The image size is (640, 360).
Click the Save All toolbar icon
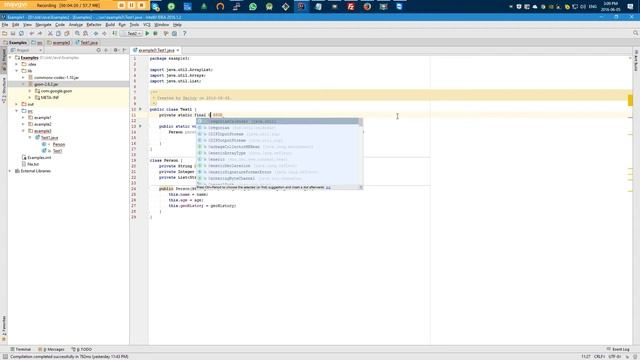13,33
